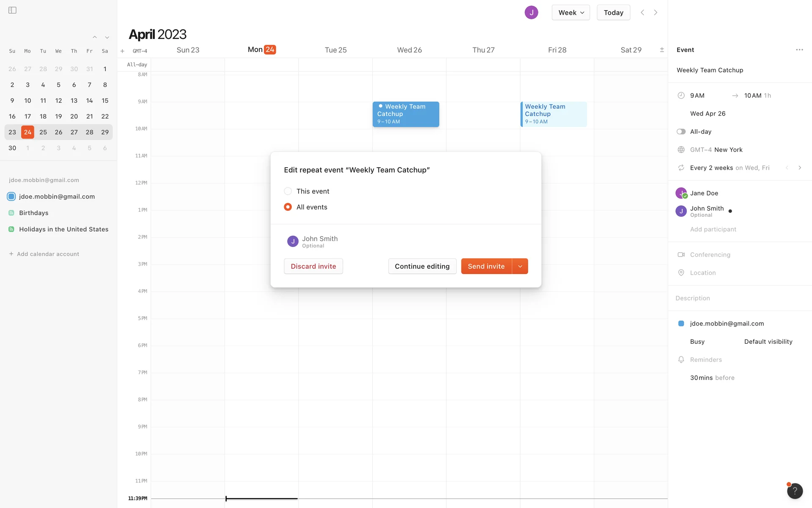Click the Reminders bell icon
Image resolution: width=812 pixels, height=508 pixels.
click(681, 360)
